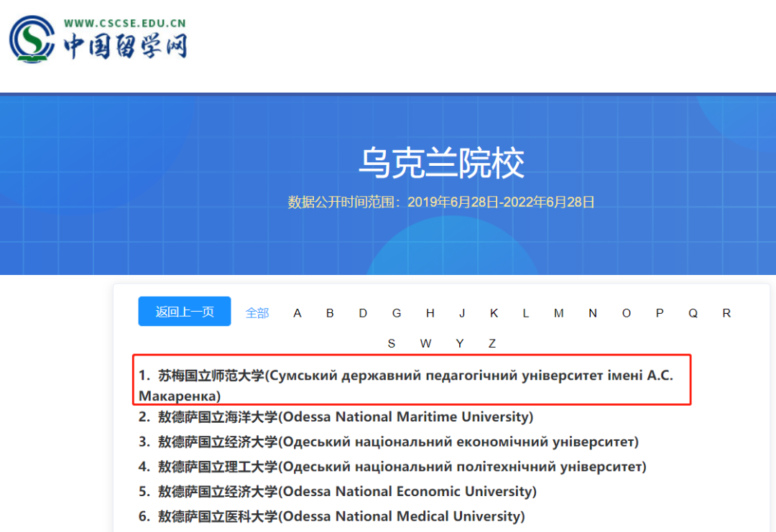
Task: Filter schools by letter H
Action: coord(430,313)
